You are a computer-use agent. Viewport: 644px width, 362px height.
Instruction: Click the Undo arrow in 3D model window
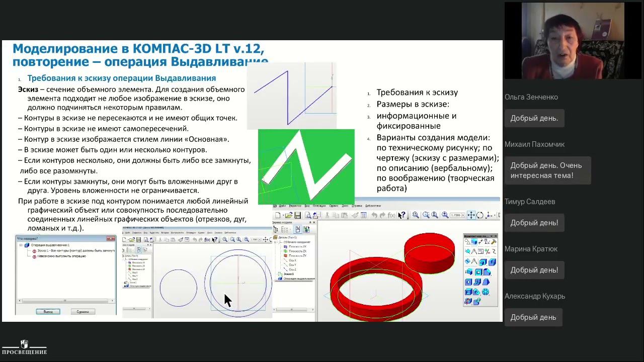[x=374, y=215]
